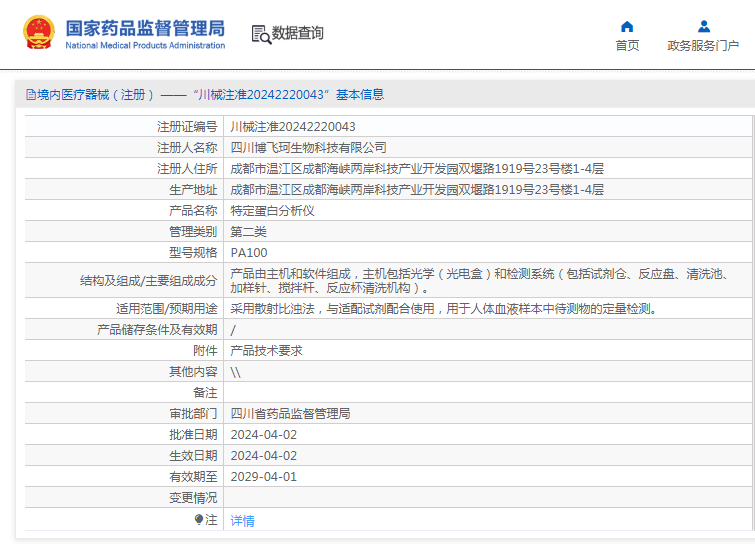Select 四川省药品监督管理局 approving department
The width and height of the screenshot is (755, 544).
click(290, 414)
